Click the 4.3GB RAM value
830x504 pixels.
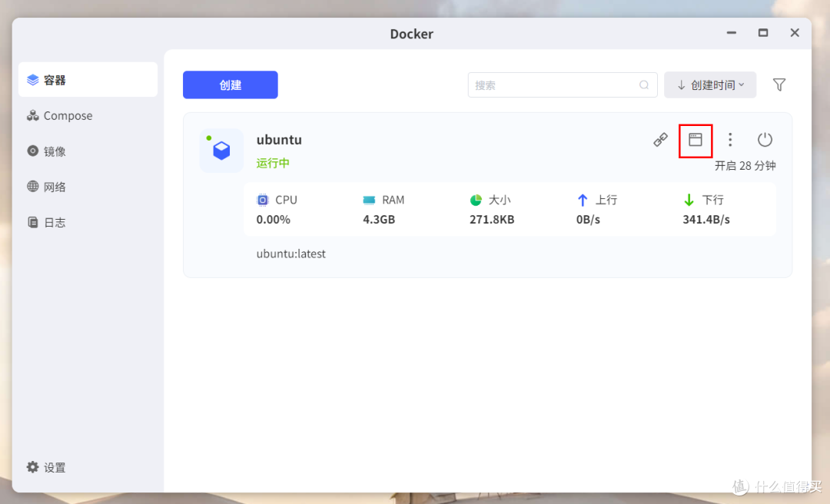[x=379, y=220]
